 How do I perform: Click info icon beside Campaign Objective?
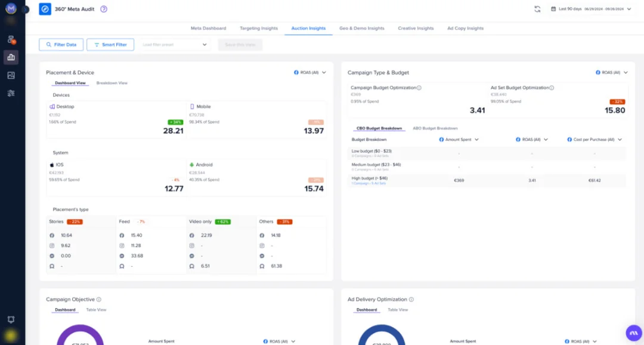(98, 300)
